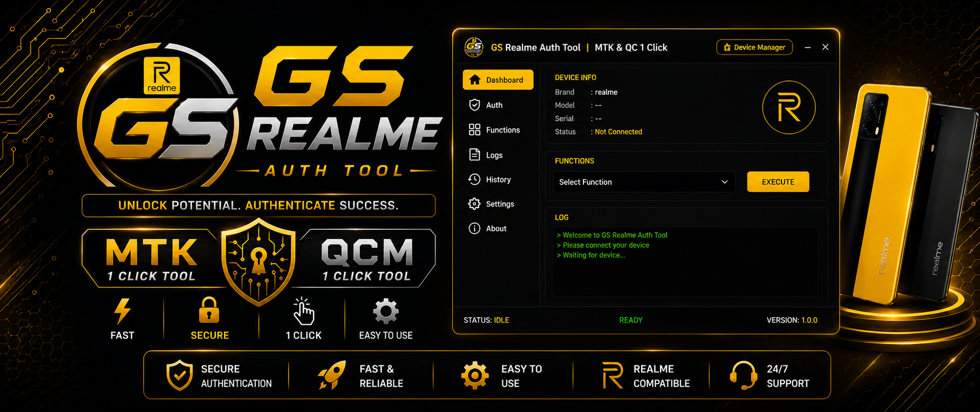
Task: Click the circular realme R logo in Device Info
Action: [789, 107]
